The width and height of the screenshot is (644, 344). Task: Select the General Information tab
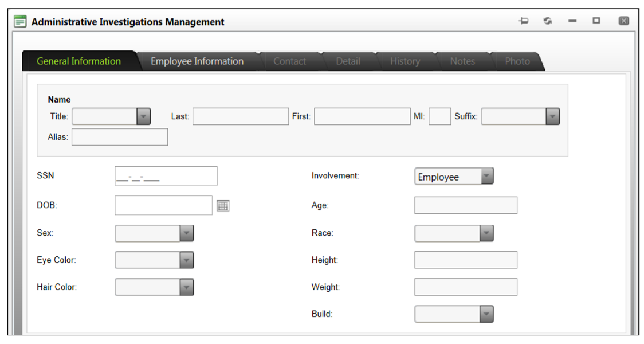(78, 61)
